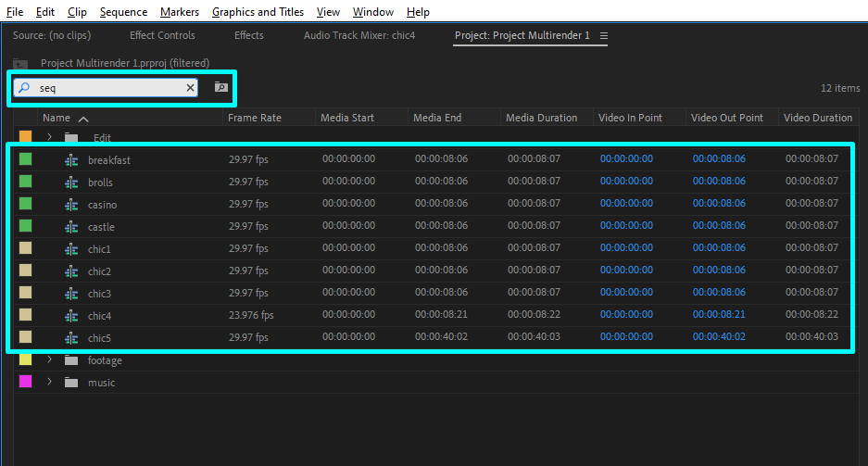Sort by the Media Start column header
Viewport: 868px width, 466px height.
pos(347,118)
